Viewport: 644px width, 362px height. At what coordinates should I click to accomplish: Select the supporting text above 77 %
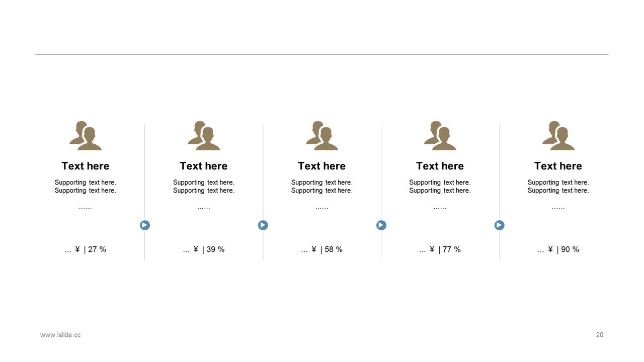(x=440, y=187)
